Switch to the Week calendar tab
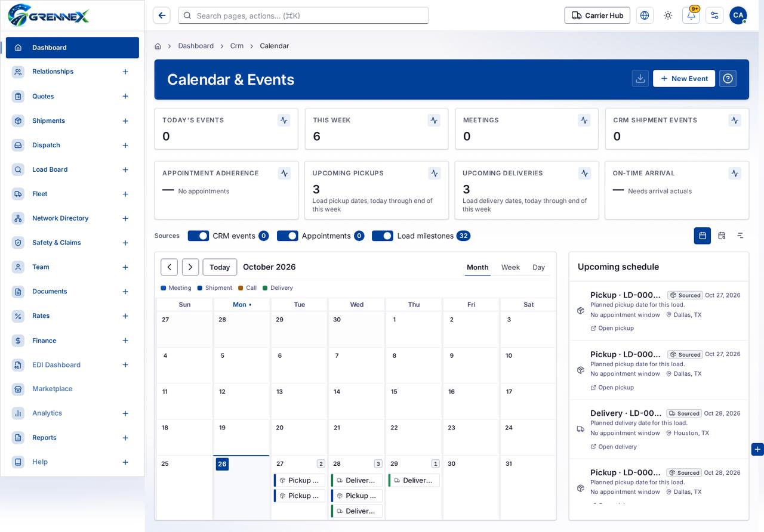Screen dimensions: 764x532 coord(510,267)
